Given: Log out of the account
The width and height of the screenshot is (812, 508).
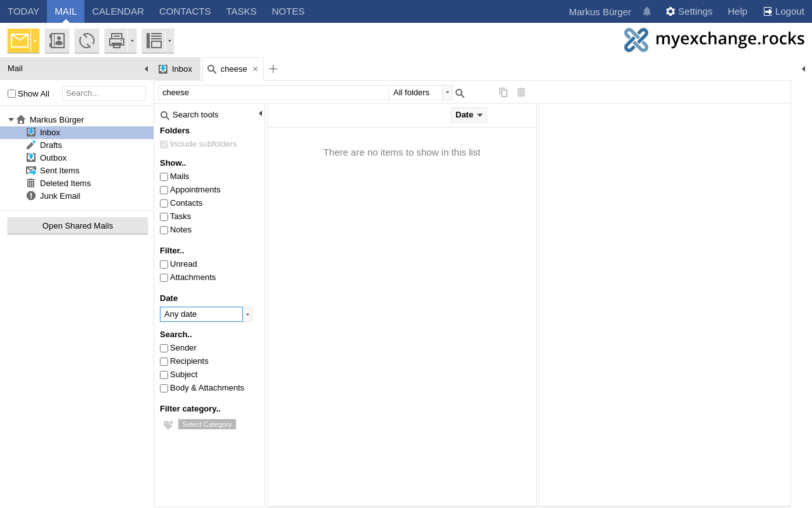Looking at the screenshot, I should [783, 11].
